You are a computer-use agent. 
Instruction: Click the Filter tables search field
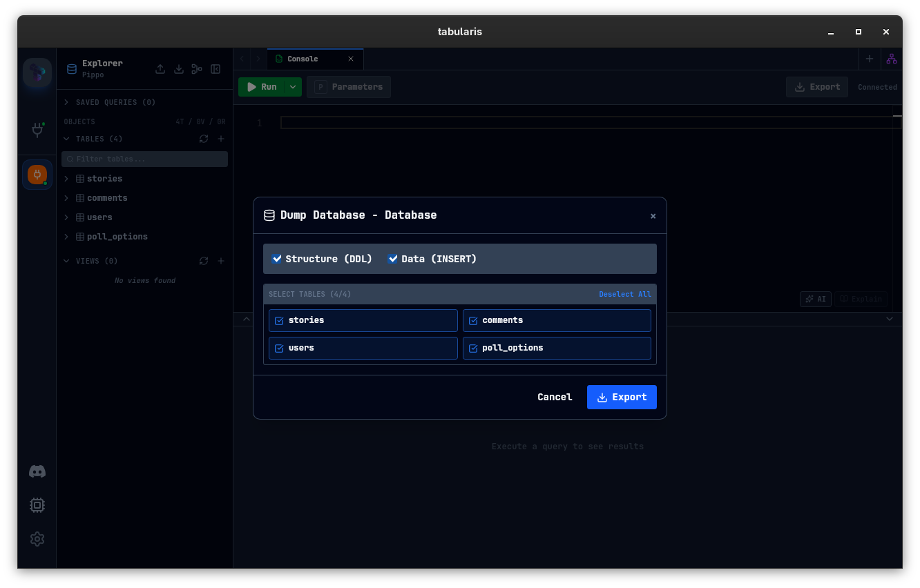pyautogui.click(x=145, y=159)
